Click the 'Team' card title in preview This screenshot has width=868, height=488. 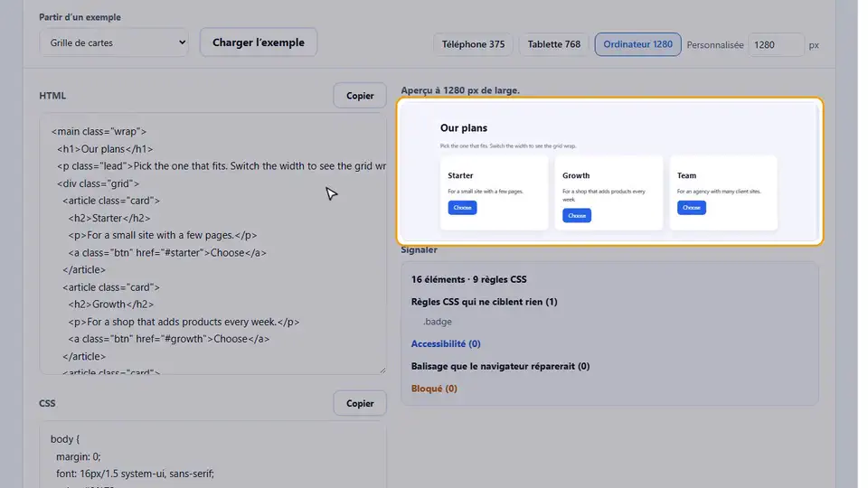click(686, 175)
